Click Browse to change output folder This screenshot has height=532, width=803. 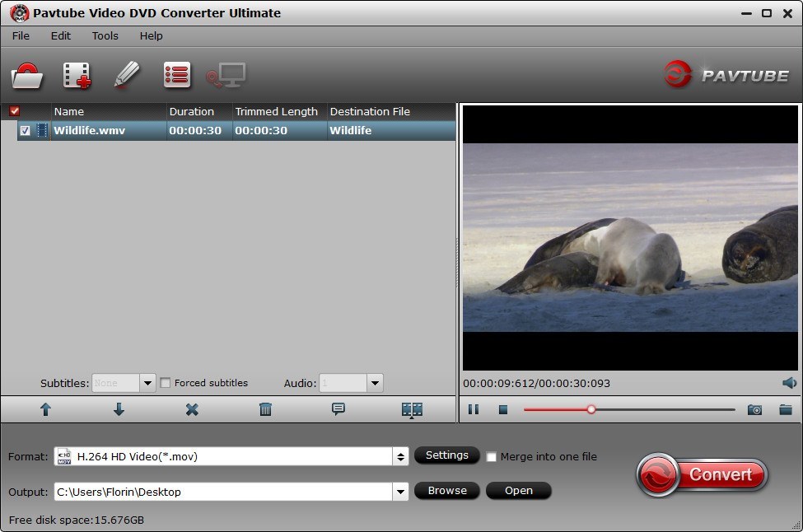click(x=447, y=491)
